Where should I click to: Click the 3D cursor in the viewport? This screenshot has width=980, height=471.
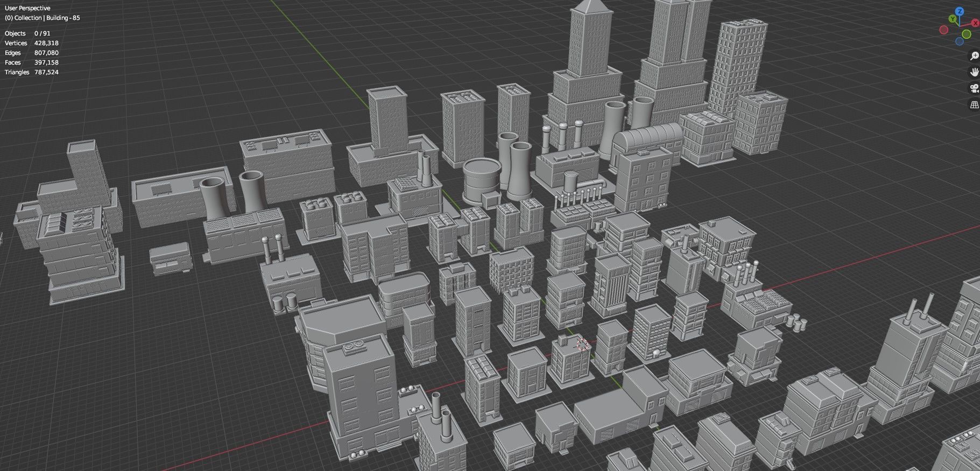[x=583, y=345]
